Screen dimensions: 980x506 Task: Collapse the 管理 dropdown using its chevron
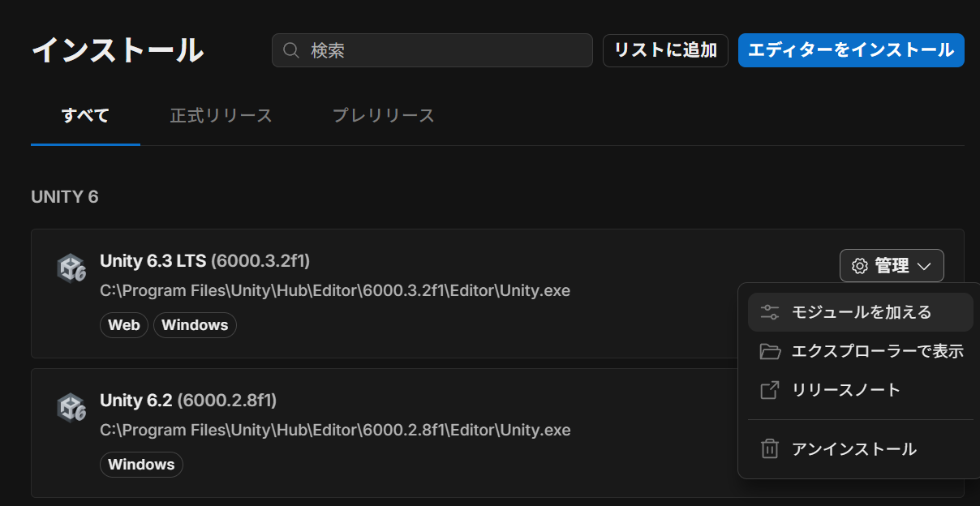[924, 266]
